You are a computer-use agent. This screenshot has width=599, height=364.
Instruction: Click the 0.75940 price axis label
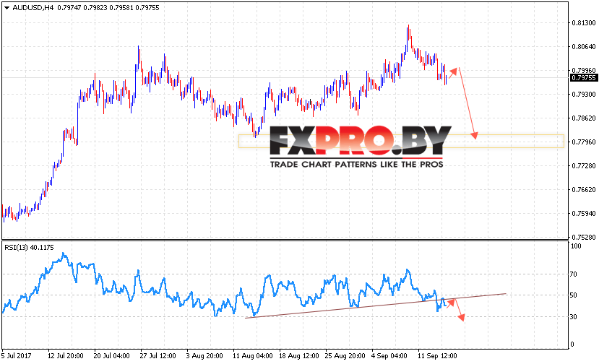click(x=583, y=213)
